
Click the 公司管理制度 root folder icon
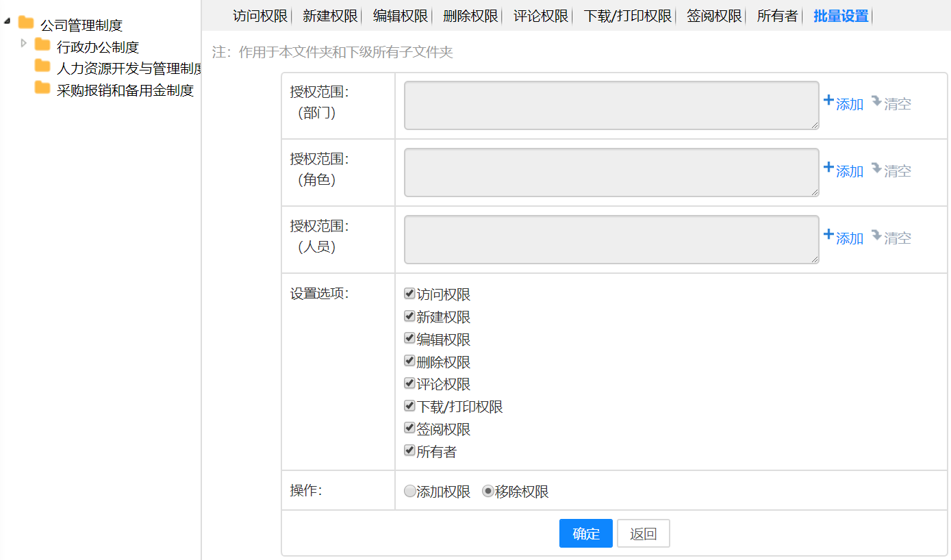tap(26, 23)
